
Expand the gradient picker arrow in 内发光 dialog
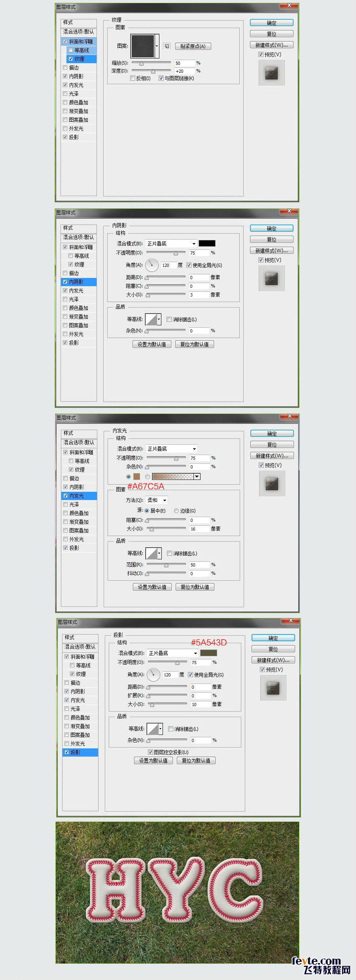pos(197,477)
